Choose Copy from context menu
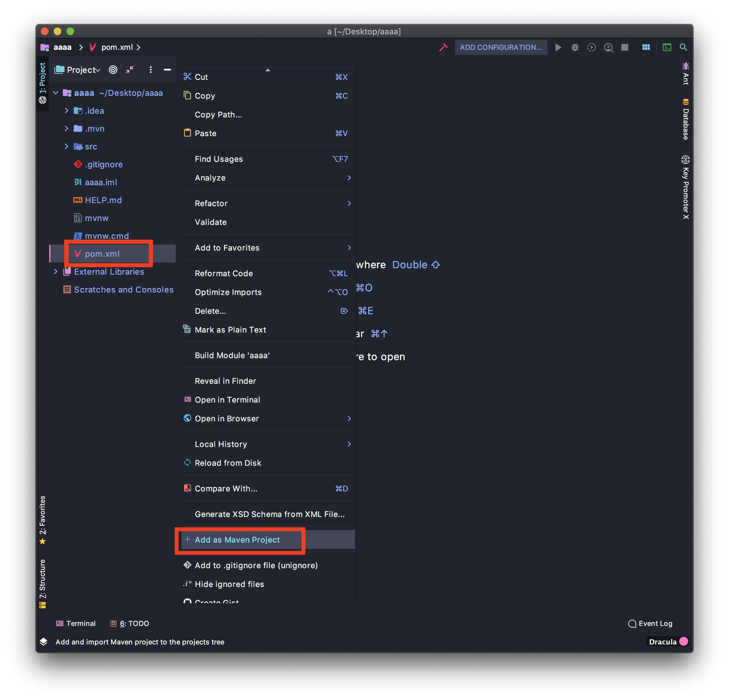This screenshot has height=700, width=729. coord(268,95)
